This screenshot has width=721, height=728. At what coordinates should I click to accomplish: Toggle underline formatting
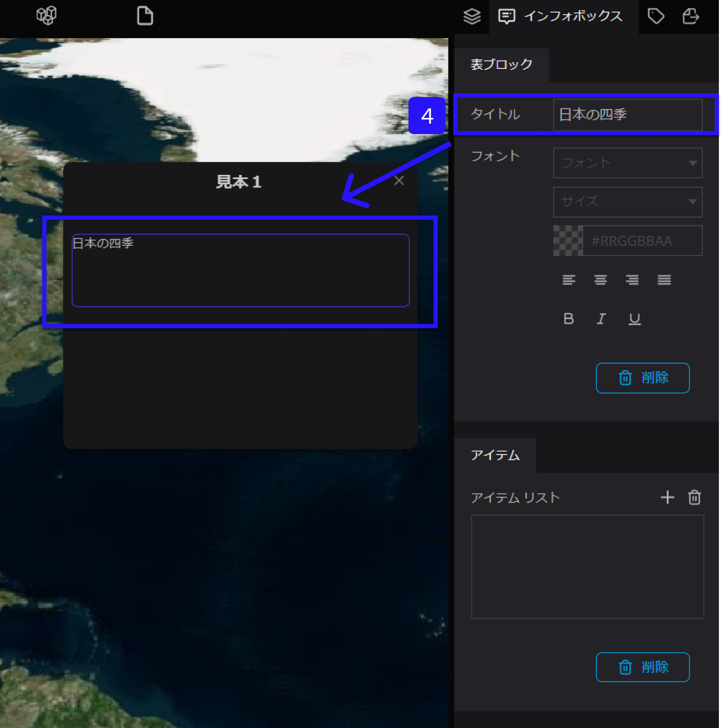pyautogui.click(x=634, y=318)
